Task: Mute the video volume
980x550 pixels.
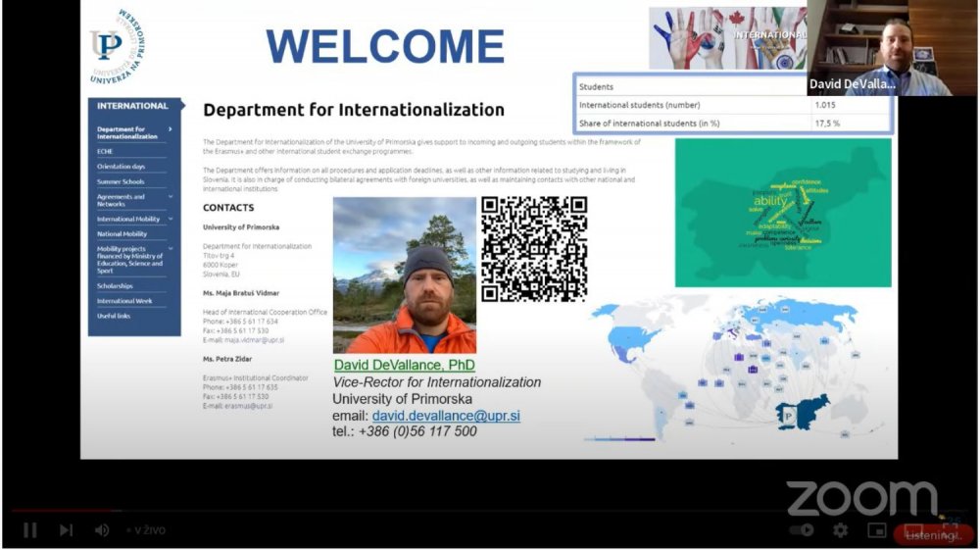Action: point(102,530)
